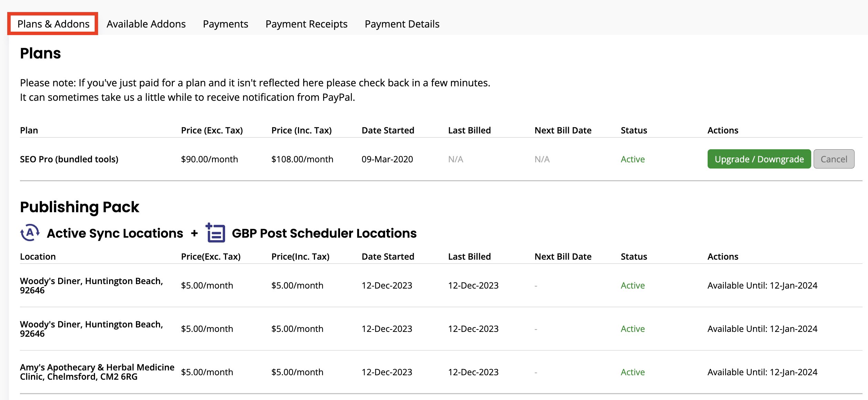Click the GBP Post Scheduler Locations title

coord(324,233)
